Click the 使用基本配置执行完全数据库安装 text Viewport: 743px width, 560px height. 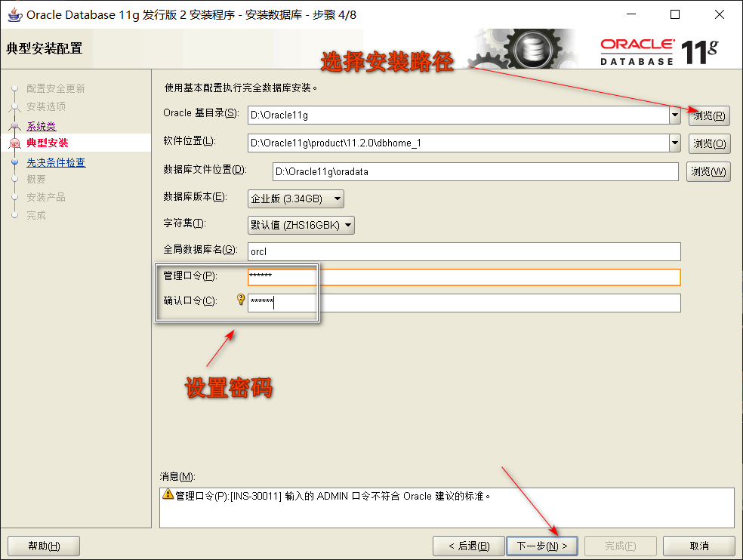pos(241,88)
